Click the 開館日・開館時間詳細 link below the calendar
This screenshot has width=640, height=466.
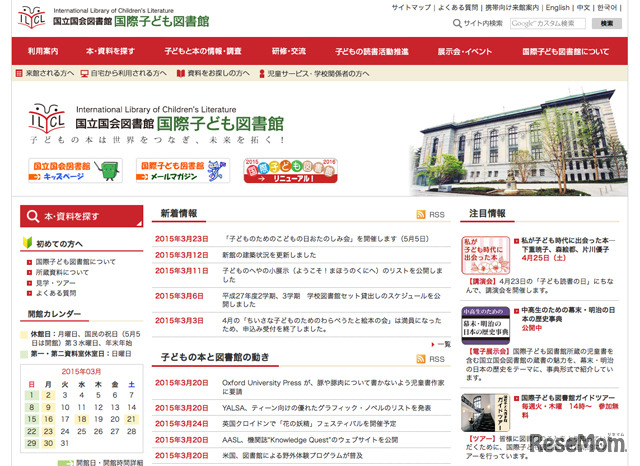[x=109, y=463]
